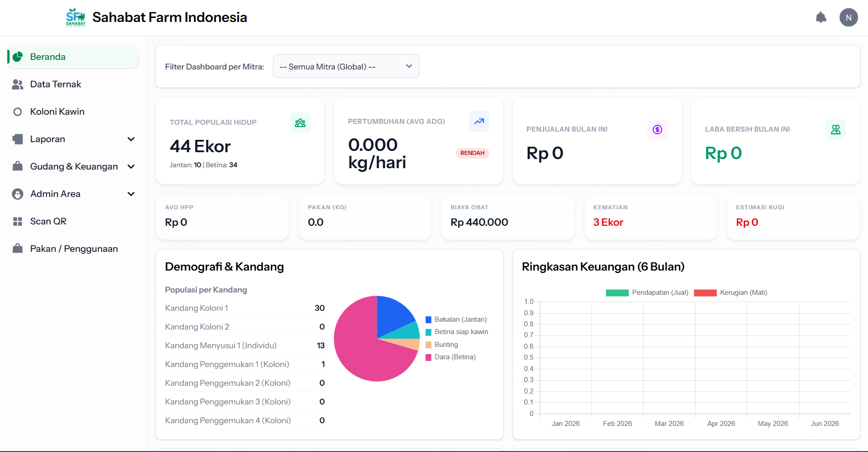Click the user avatar labeled N
This screenshot has width=868, height=452.
848,18
